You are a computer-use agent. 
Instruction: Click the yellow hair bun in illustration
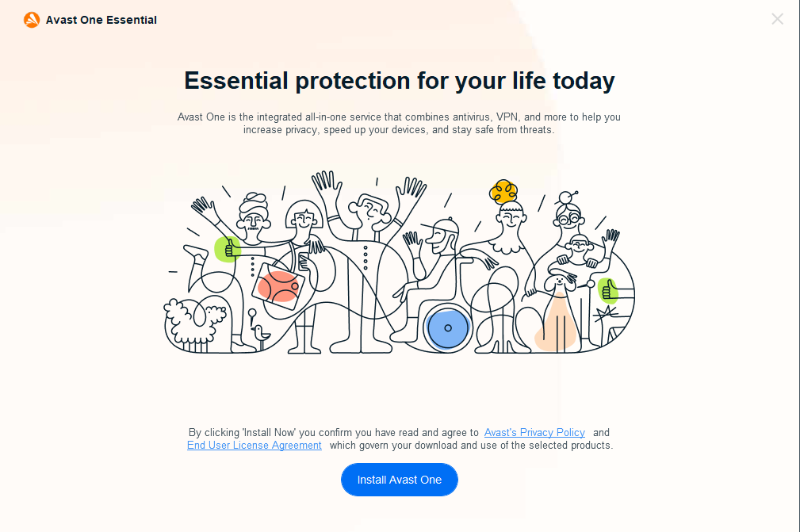(x=503, y=191)
